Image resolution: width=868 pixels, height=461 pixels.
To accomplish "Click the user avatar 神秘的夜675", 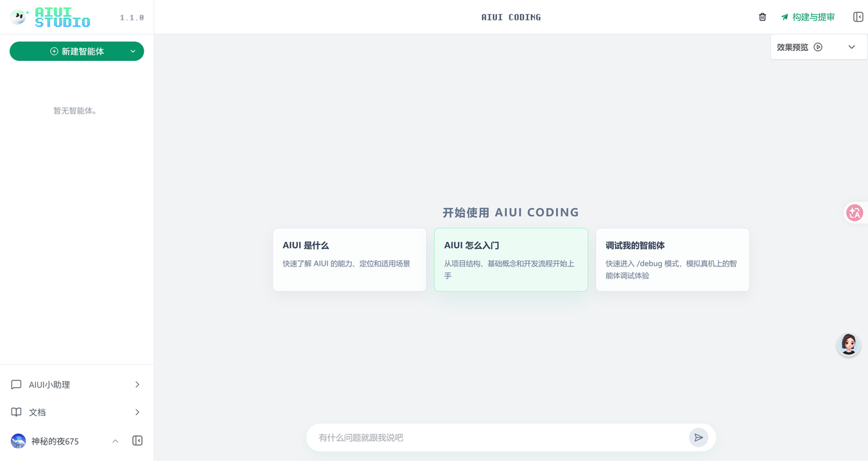I will pos(18,441).
